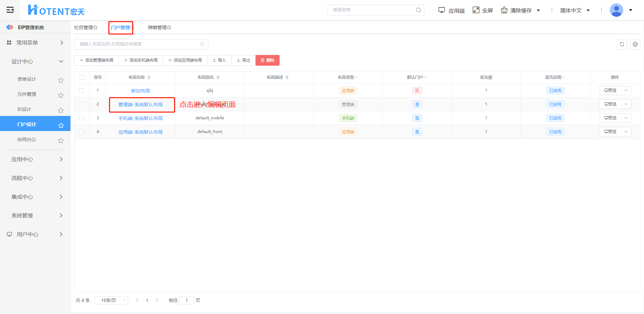Click the red 删除 button
Screen dimensions: 644x314
tap(267, 60)
